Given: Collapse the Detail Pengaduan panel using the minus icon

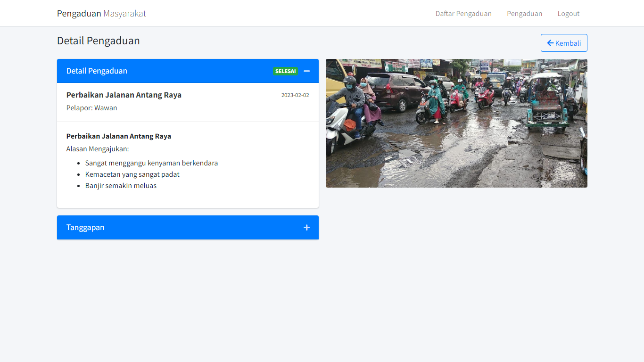Looking at the screenshot, I should coord(307,71).
